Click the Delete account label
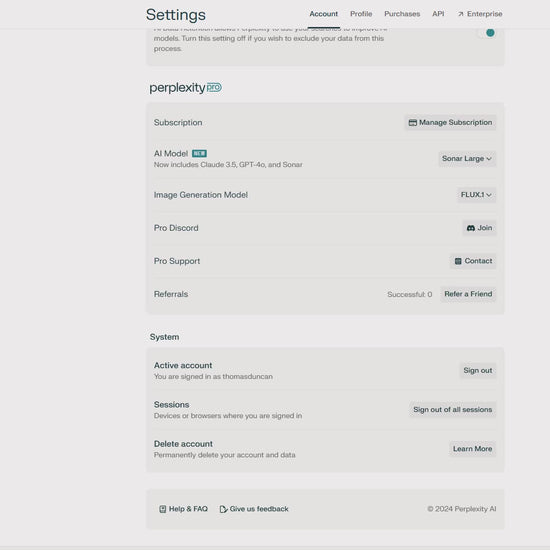This screenshot has width=550, height=550. tap(183, 444)
